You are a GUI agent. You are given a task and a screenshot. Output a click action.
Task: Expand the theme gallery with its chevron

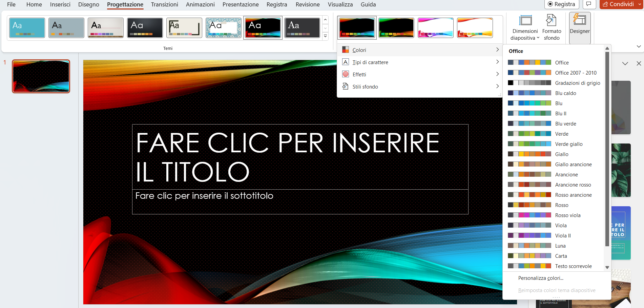click(x=325, y=36)
